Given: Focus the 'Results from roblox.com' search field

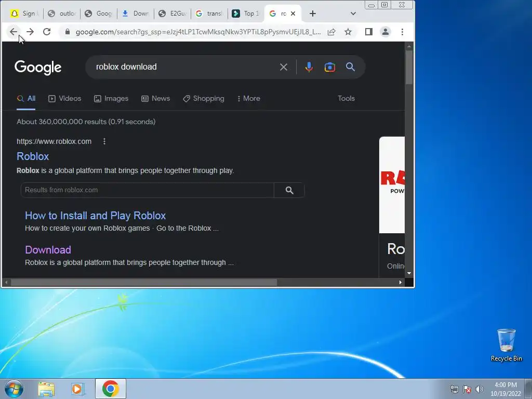Looking at the screenshot, I should 147,190.
